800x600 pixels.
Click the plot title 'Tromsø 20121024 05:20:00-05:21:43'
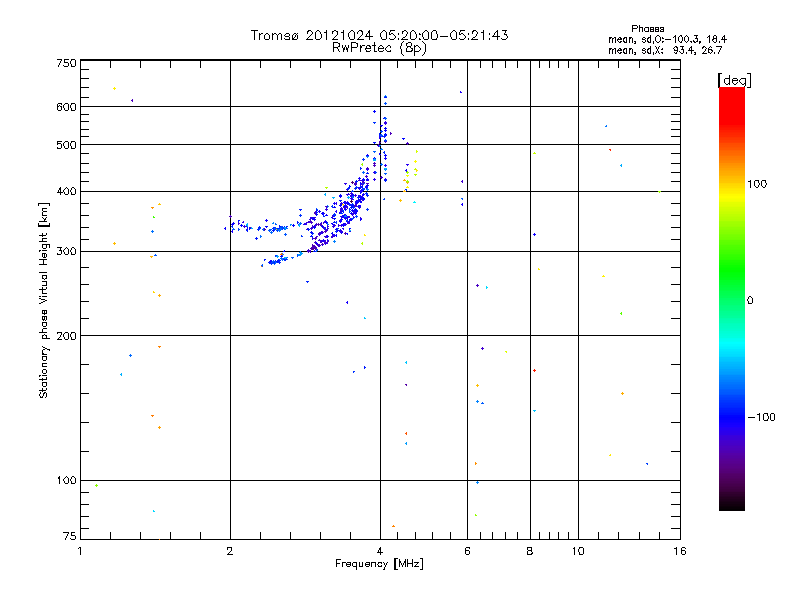[x=379, y=35]
